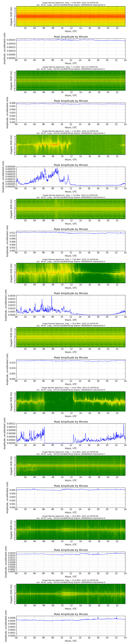Screen dimensions: 129x644
Task: Click the 20.0 MHz Subchannel 8 spectrum title
Action: [71, 517]
